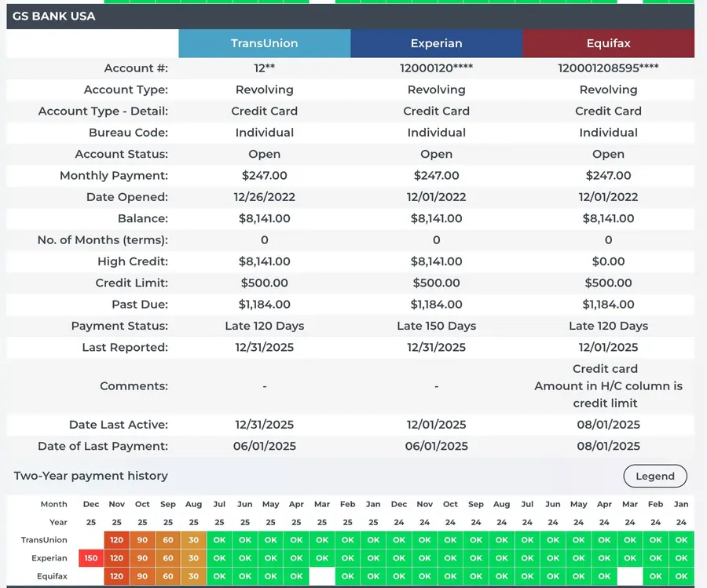This screenshot has height=588, width=707.
Task: Click Equifax payment status Late 120 Days
Action: point(608,326)
